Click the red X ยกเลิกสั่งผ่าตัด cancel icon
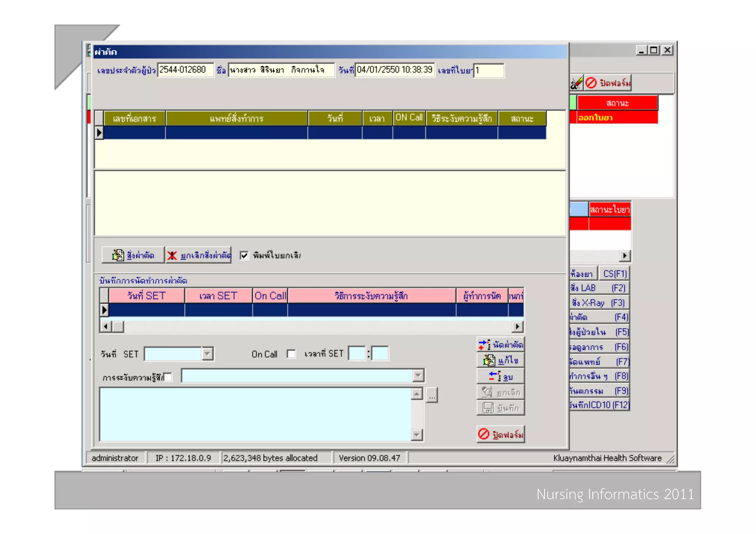Image resolution: width=756 pixels, height=534 pixels. [x=172, y=255]
